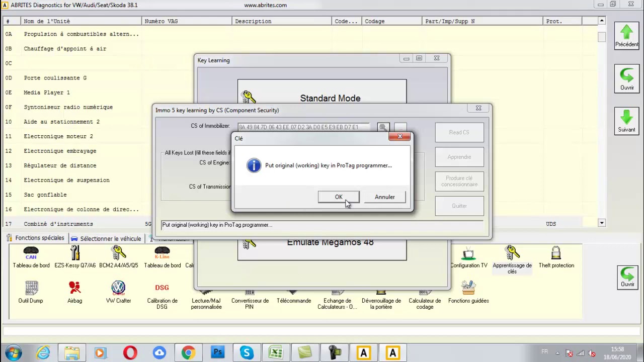Click the search icon beside CS of Immobilizer

point(383,128)
